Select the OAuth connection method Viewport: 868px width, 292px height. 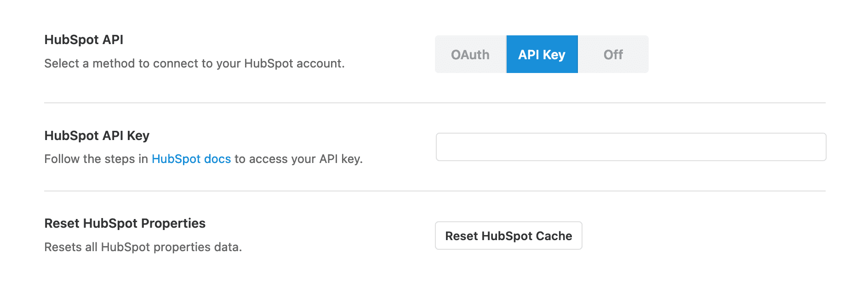point(470,54)
